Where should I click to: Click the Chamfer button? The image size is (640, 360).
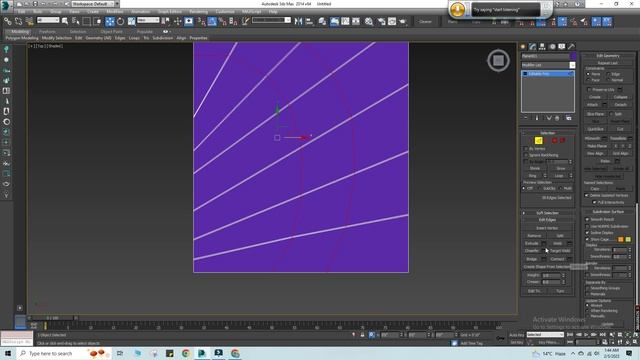(532, 251)
